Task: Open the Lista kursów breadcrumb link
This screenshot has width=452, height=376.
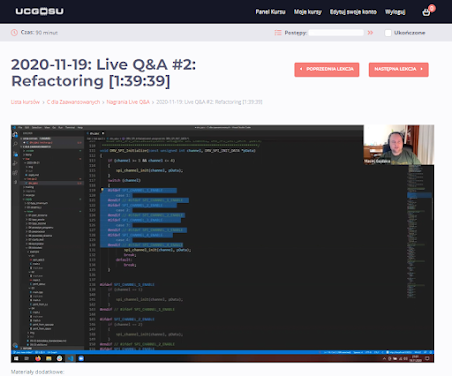Action: coord(25,102)
